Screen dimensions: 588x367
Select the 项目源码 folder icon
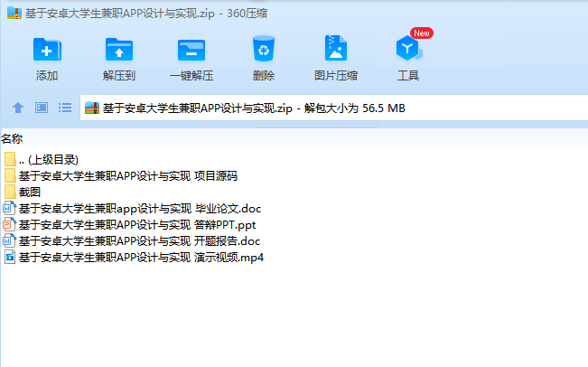tap(10, 175)
